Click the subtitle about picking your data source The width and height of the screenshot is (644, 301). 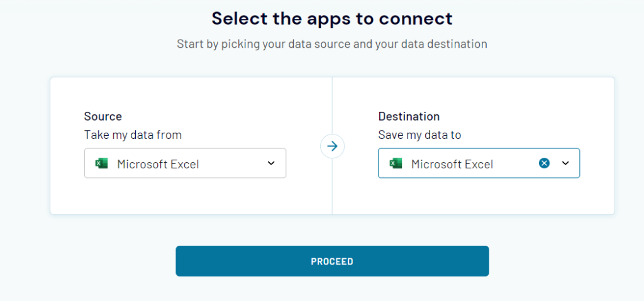[x=332, y=44]
